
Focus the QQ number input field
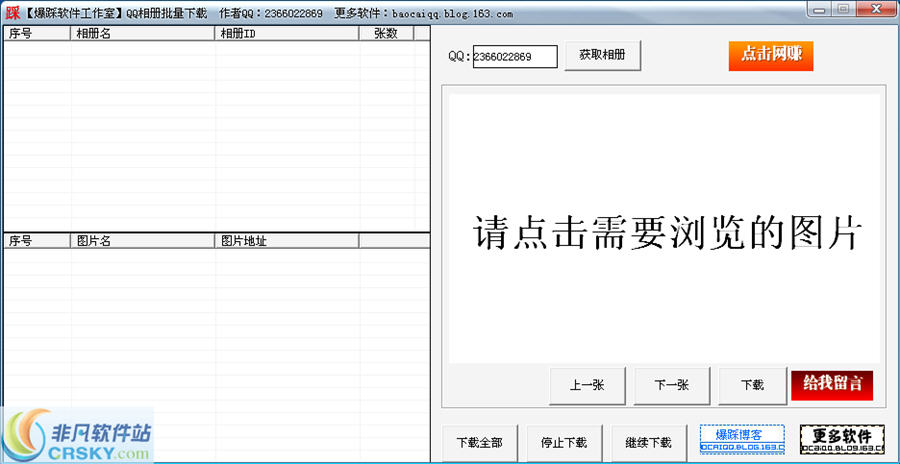(515, 56)
